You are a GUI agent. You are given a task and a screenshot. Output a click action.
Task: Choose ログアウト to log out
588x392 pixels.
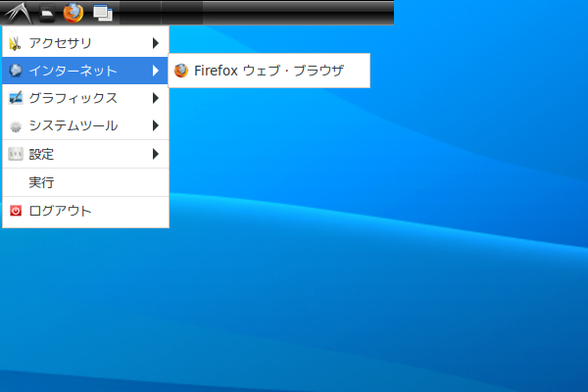point(85,211)
